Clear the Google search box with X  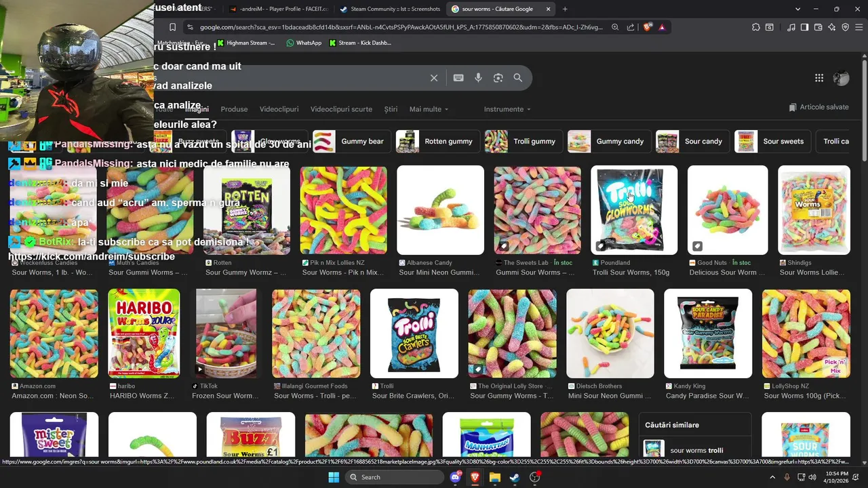434,78
